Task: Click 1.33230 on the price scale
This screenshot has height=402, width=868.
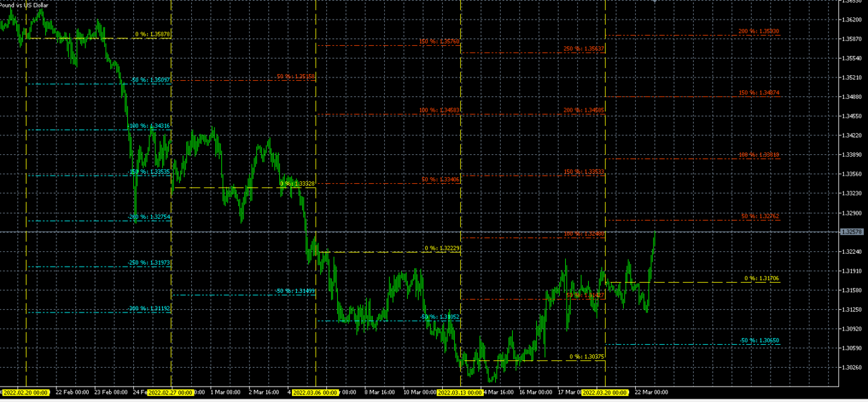Action: (852, 193)
